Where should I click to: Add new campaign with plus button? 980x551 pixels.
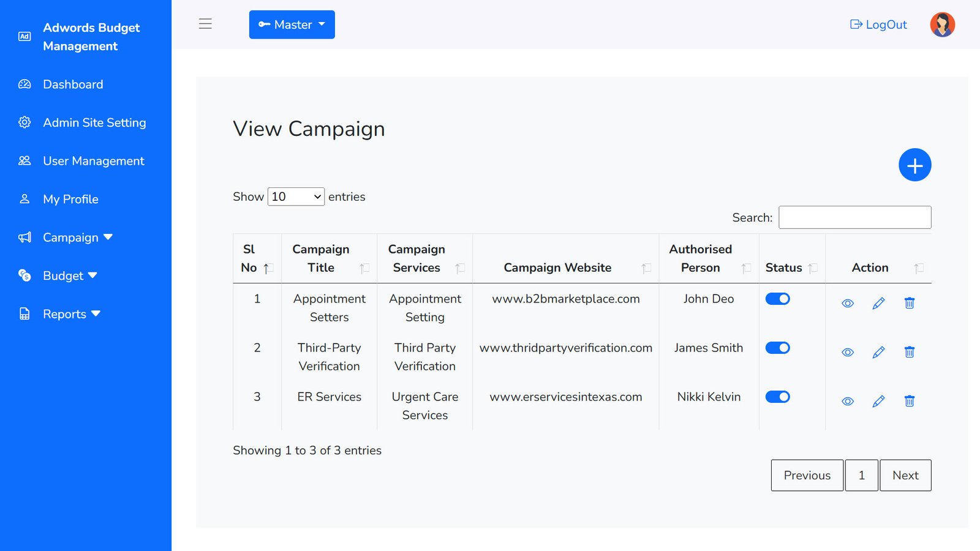tap(915, 165)
